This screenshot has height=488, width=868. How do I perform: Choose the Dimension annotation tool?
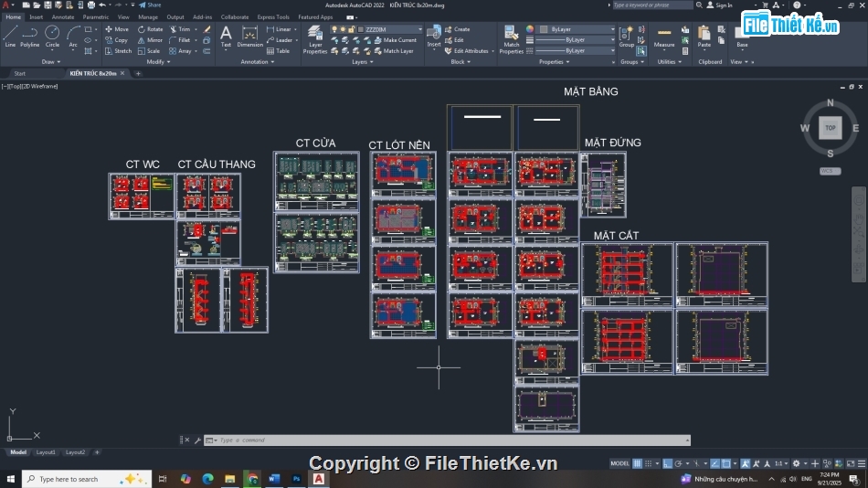[x=250, y=36]
